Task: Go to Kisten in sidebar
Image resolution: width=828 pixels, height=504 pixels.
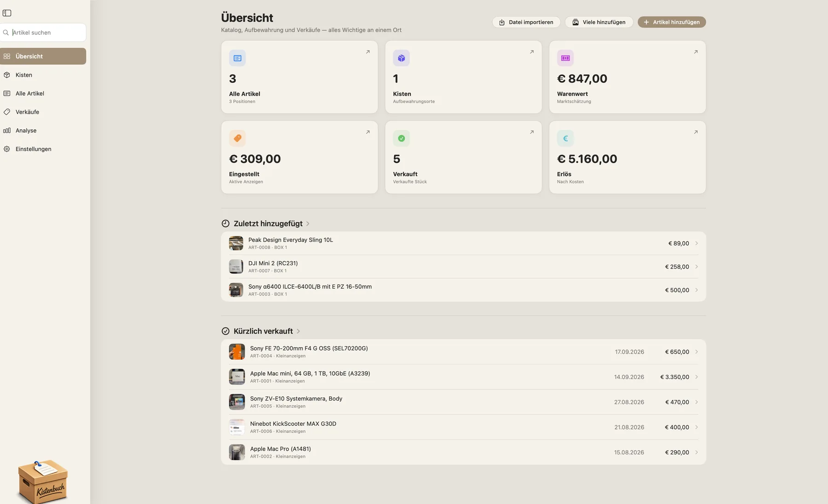Action: pos(43,75)
